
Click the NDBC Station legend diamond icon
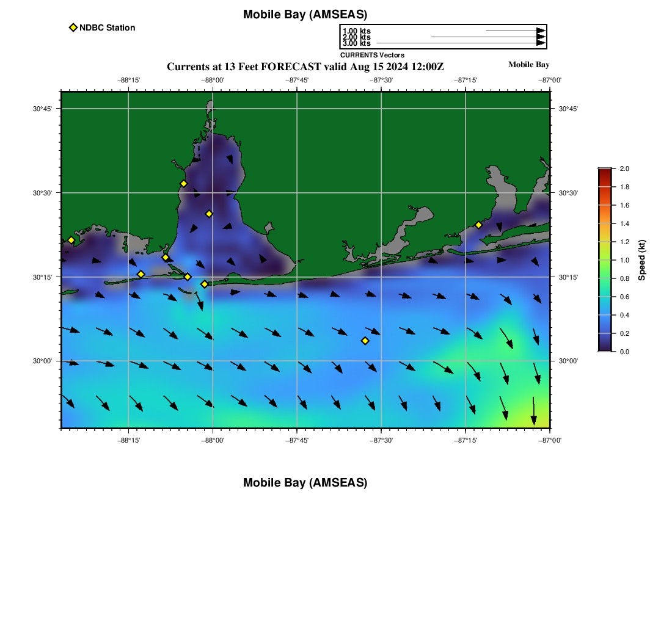pyautogui.click(x=73, y=27)
